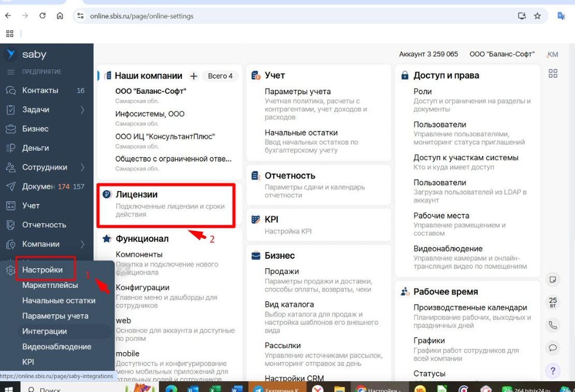Open the Отчетность settings card
Screen dimensions: 575x392
tap(318, 185)
